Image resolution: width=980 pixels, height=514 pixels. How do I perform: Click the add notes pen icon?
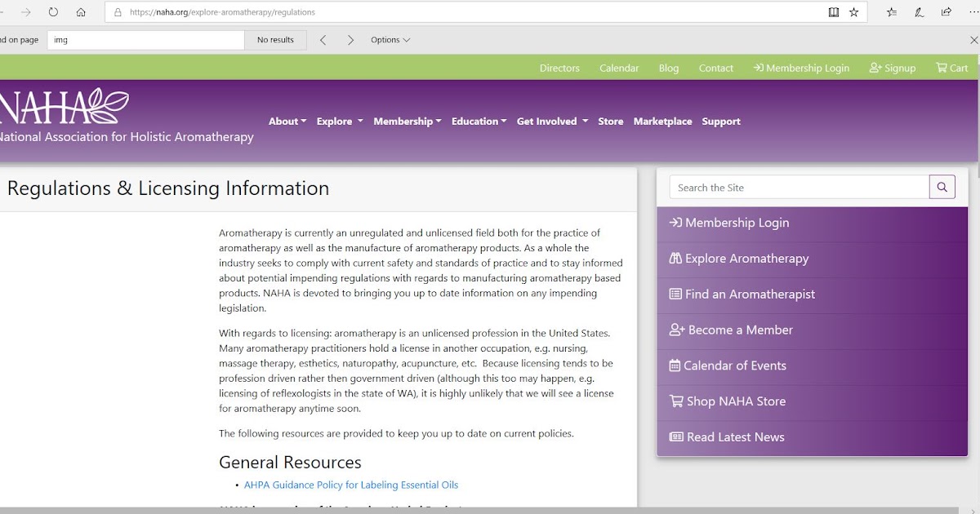(919, 12)
